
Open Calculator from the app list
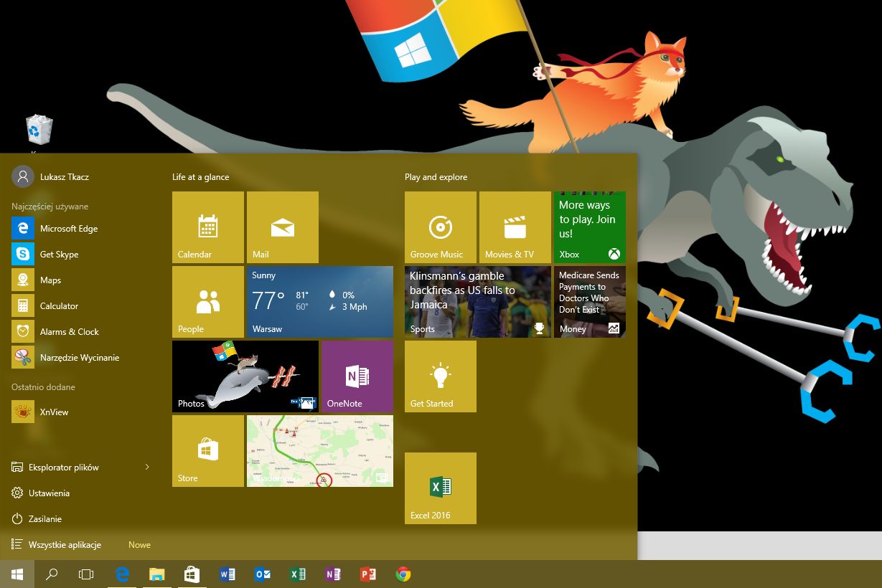point(80,305)
